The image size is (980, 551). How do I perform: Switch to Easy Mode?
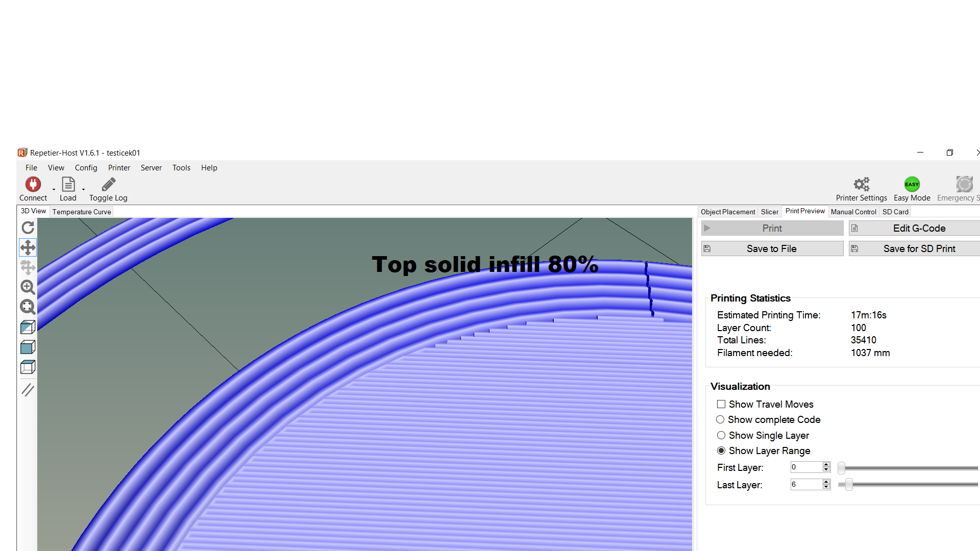(x=912, y=184)
